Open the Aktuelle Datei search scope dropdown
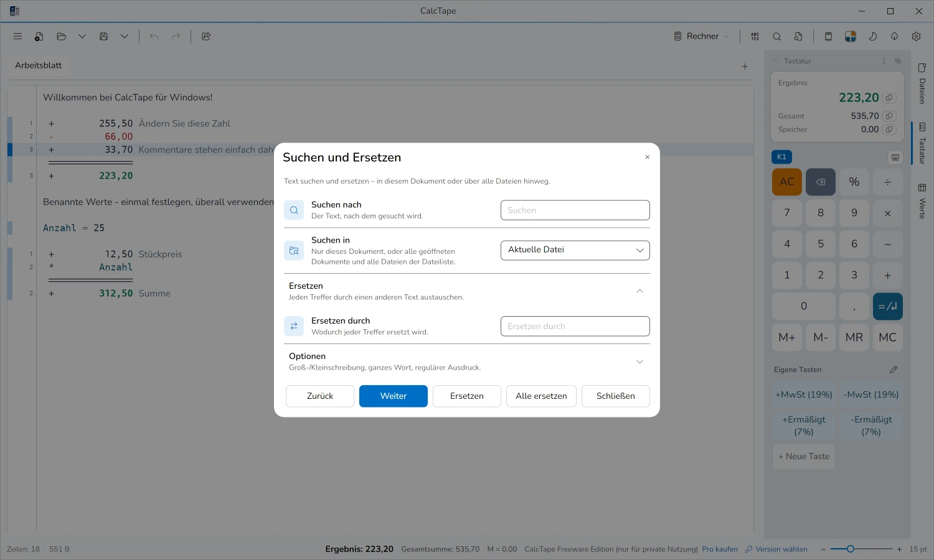Viewport: 934px width, 560px height. pyautogui.click(x=575, y=250)
